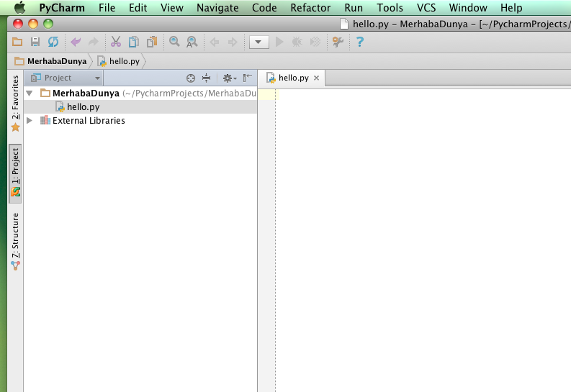Click the Undo arrow icon
Screen dimensions: 571x392
pos(76,42)
